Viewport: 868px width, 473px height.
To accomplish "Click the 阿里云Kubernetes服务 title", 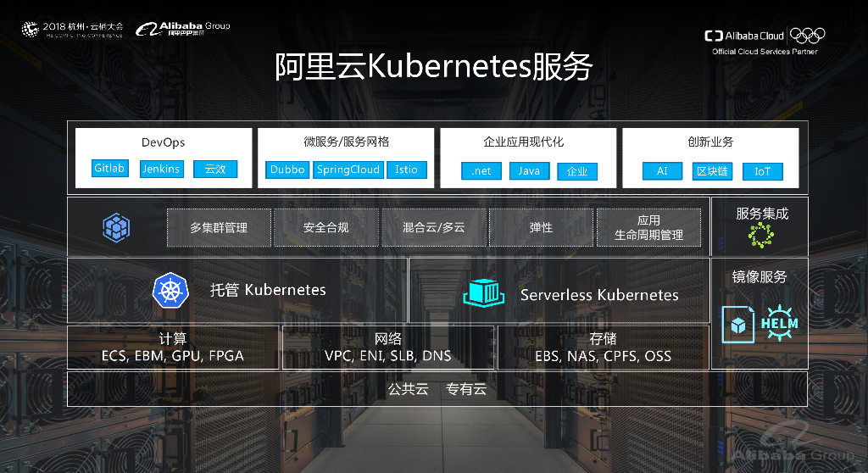I will 434,67.
